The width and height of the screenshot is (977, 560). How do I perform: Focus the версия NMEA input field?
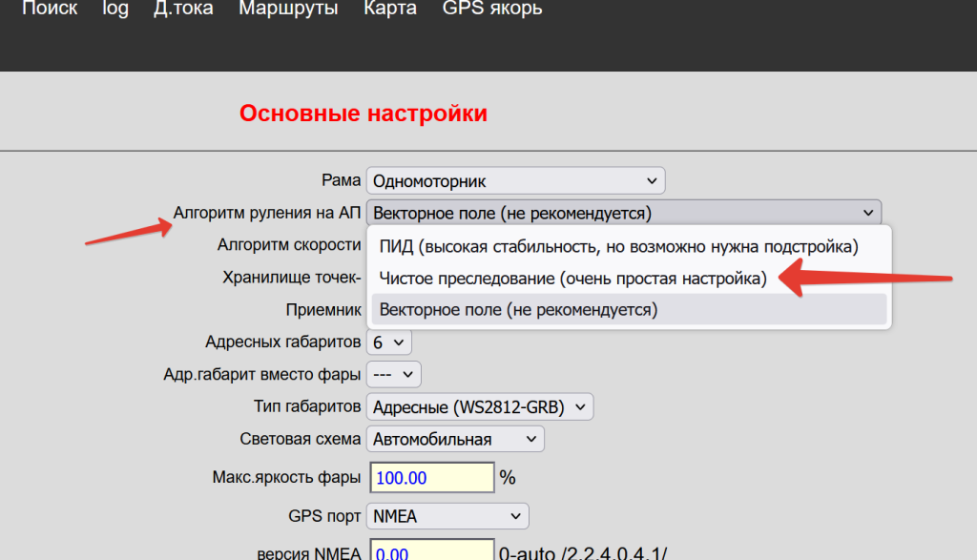[x=430, y=552]
